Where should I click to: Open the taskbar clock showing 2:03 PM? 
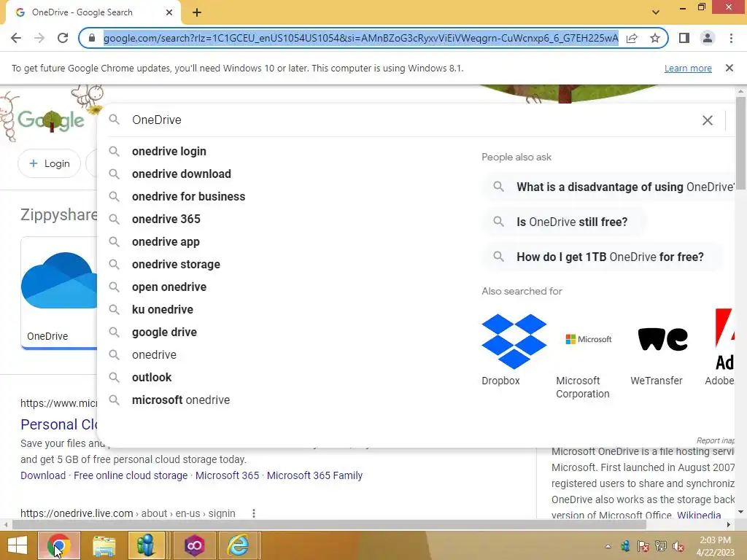pyautogui.click(x=715, y=546)
